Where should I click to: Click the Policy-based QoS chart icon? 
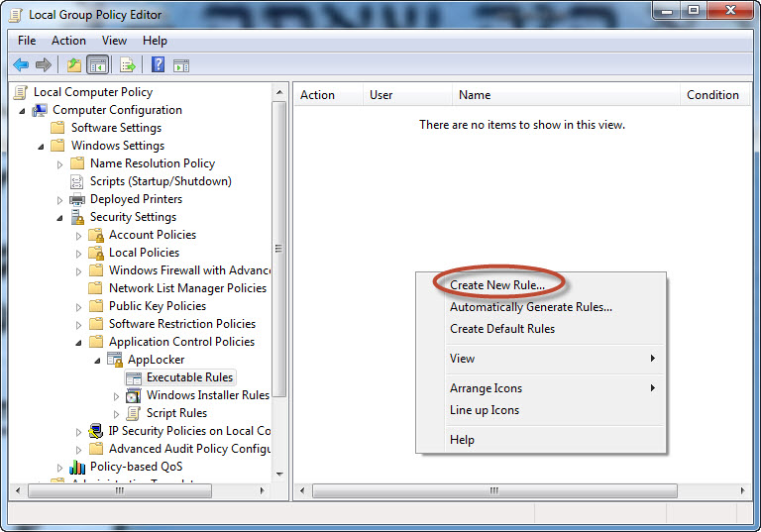[x=77, y=467]
